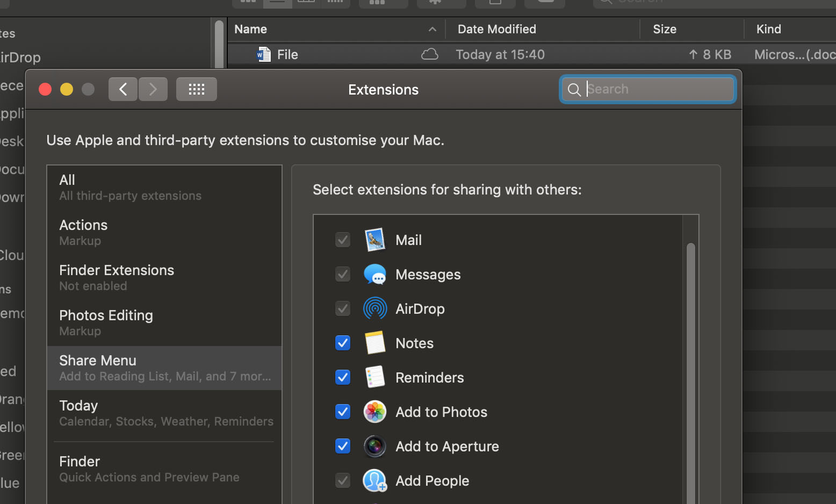836x504 pixels.
Task: Select the Finder Quick Actions category
Action: [164, 469]
